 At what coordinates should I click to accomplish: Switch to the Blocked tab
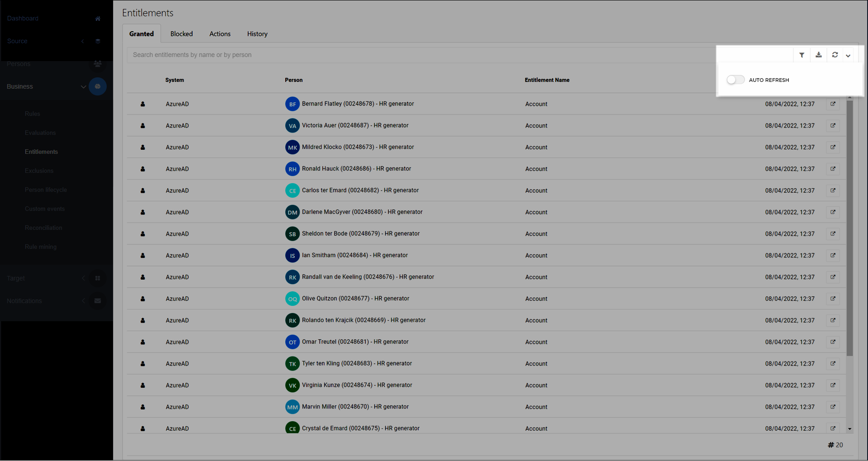[181, 34]
